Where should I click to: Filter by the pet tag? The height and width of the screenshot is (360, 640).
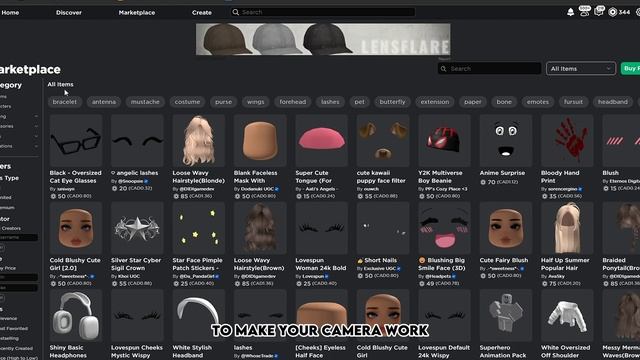tap(359, 102)
